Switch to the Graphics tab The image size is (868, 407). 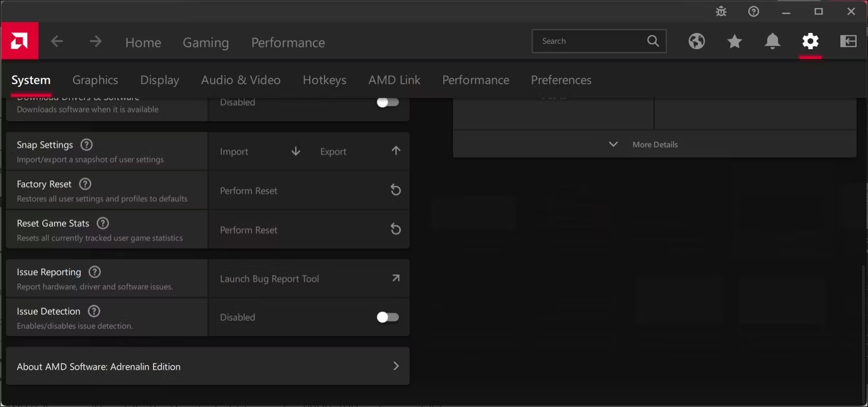95,80
